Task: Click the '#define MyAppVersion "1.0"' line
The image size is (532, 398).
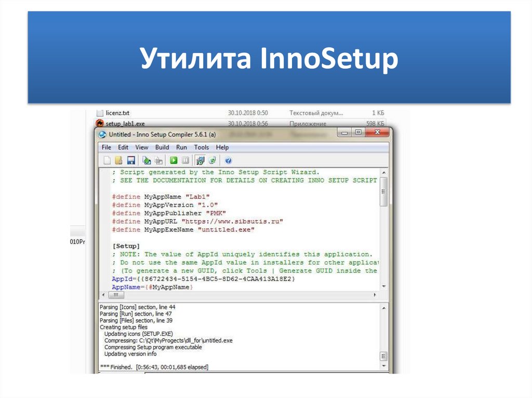Action: pos(165,205)
